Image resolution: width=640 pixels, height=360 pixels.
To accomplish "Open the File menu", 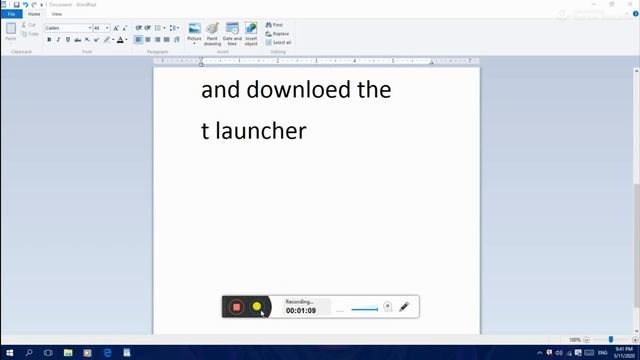I will coord(11,14).
